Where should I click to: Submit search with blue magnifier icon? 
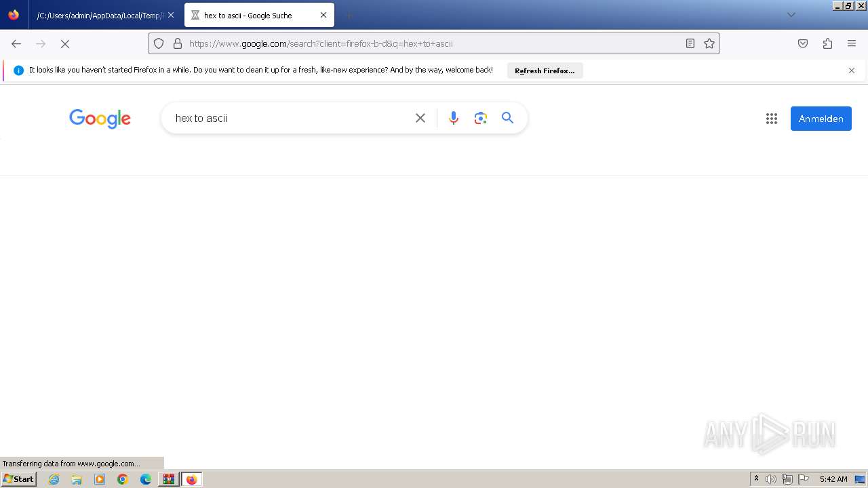point(507,118)
